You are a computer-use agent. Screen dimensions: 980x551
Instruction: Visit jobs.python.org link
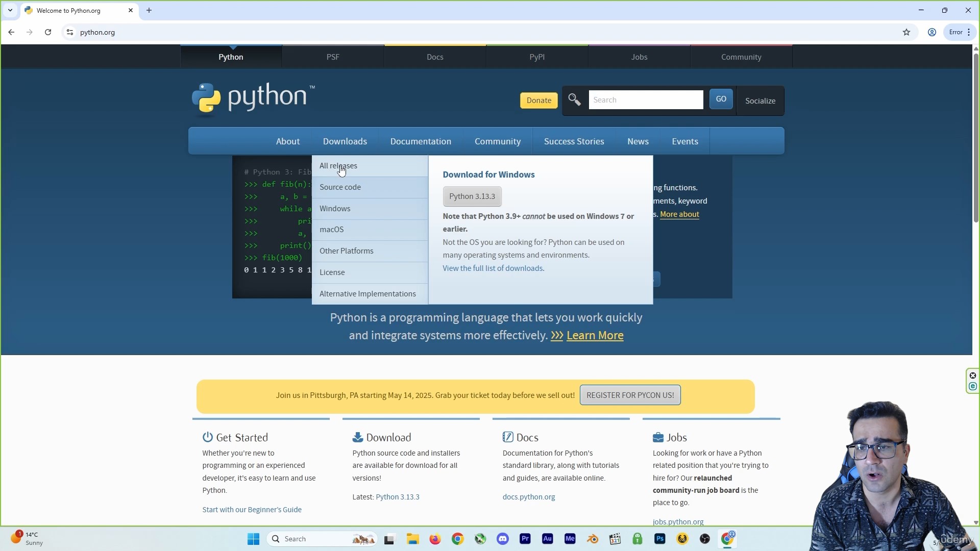coord(678,522)
